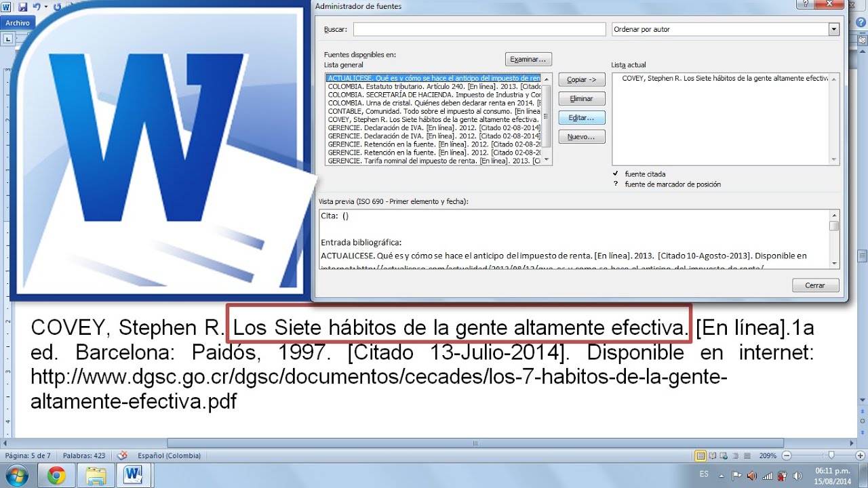Select COLOMBIA. Urna de cristal source row

click(433, 102)
